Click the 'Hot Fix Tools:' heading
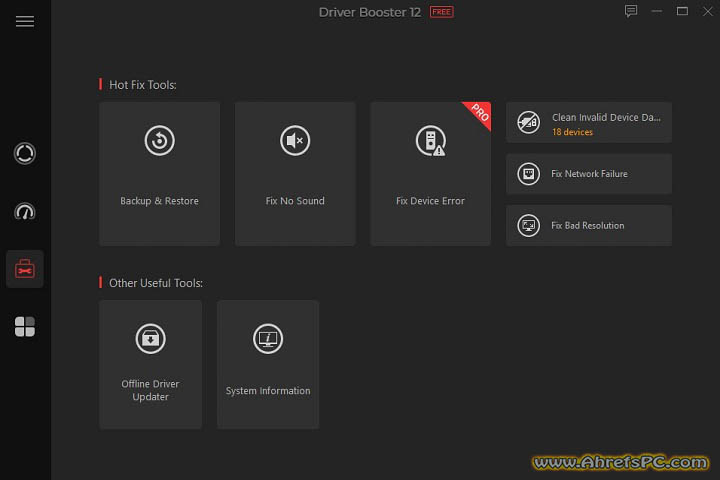 point(143,85)
